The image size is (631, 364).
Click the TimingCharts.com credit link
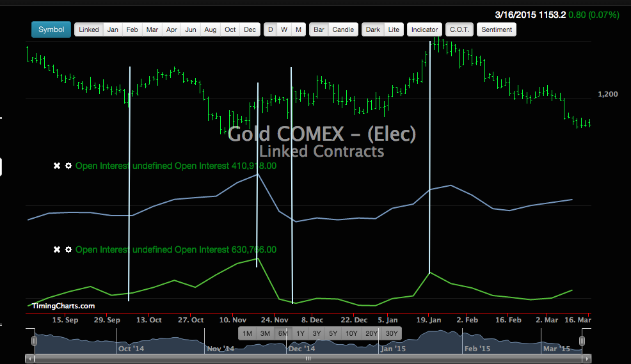coord(63,306)
